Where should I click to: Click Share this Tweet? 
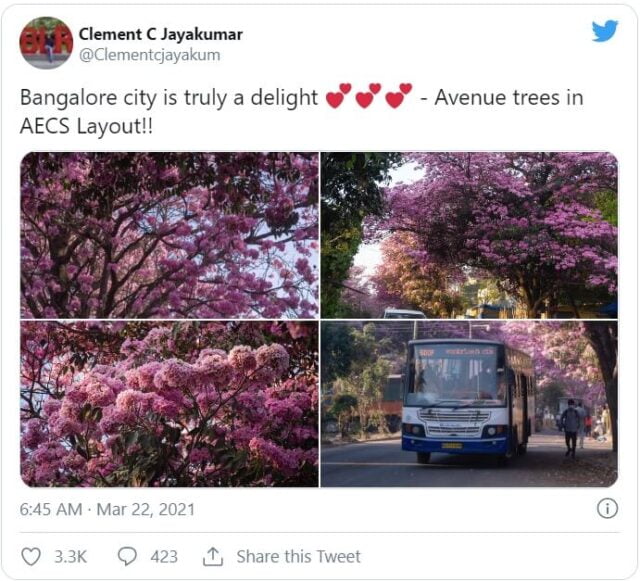tap(298, 557)
